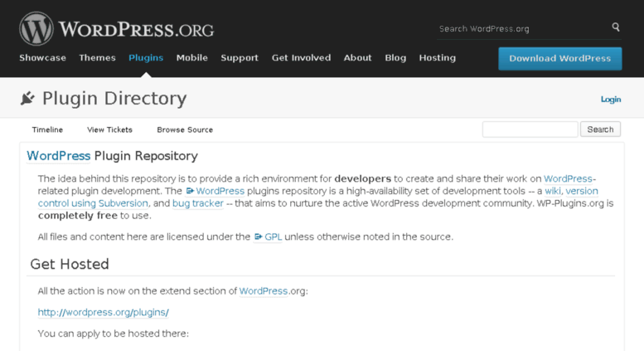The width and height of the screenshot is (644, 351).
Task: Open the bug tracker link
Action: point(198,203)
